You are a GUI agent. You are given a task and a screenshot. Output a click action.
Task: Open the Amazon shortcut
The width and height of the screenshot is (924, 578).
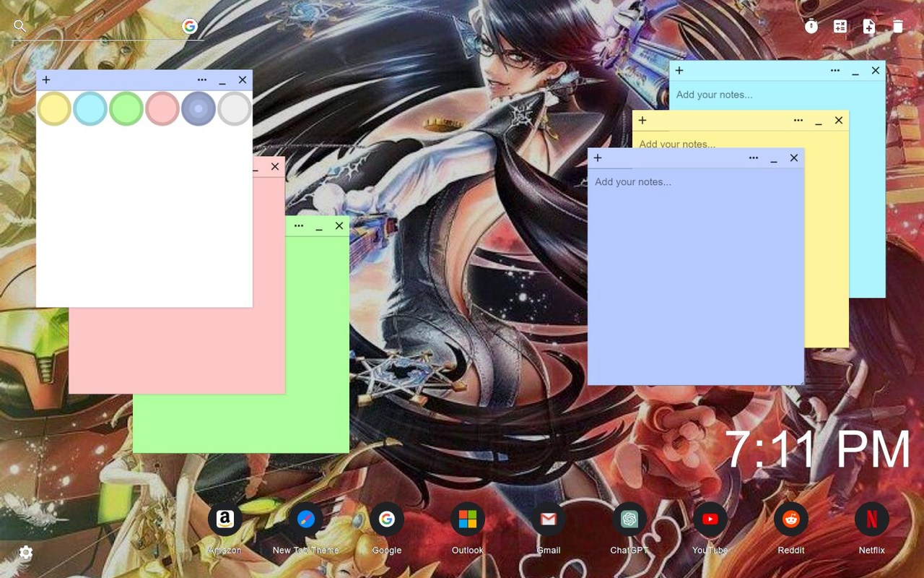(x=225, y=519)
